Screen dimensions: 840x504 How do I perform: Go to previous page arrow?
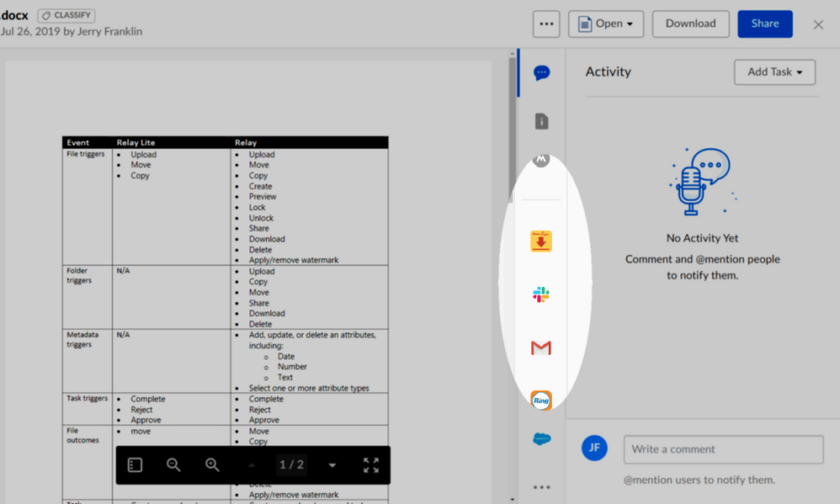point(252,465)
